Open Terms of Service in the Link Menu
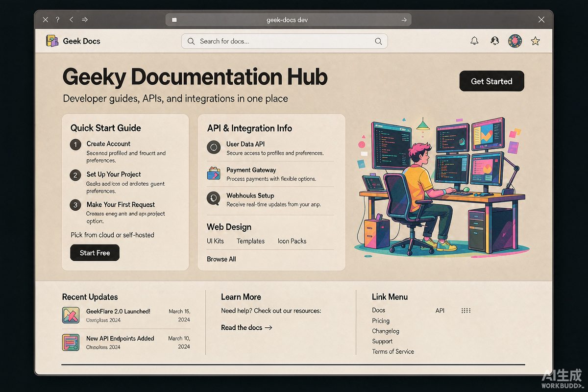Viewport: 588px width, 392px height. (393, 351)
